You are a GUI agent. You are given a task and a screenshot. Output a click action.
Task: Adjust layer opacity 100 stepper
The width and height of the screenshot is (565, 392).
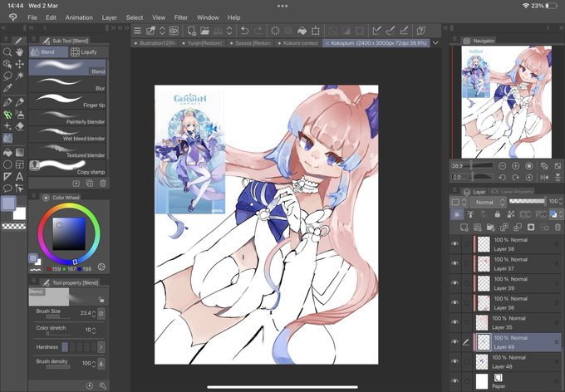pos(560,202)
